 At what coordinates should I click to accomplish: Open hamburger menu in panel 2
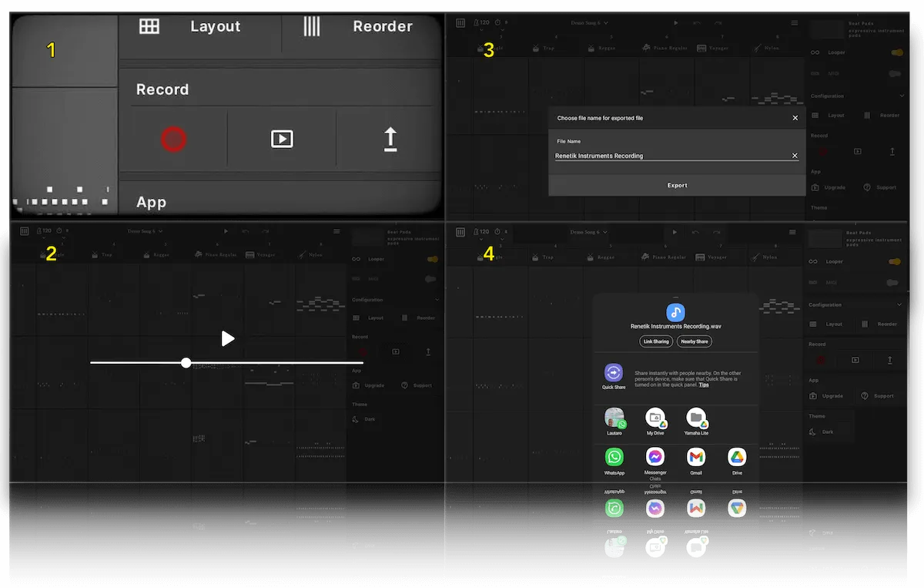coord(336,231)
